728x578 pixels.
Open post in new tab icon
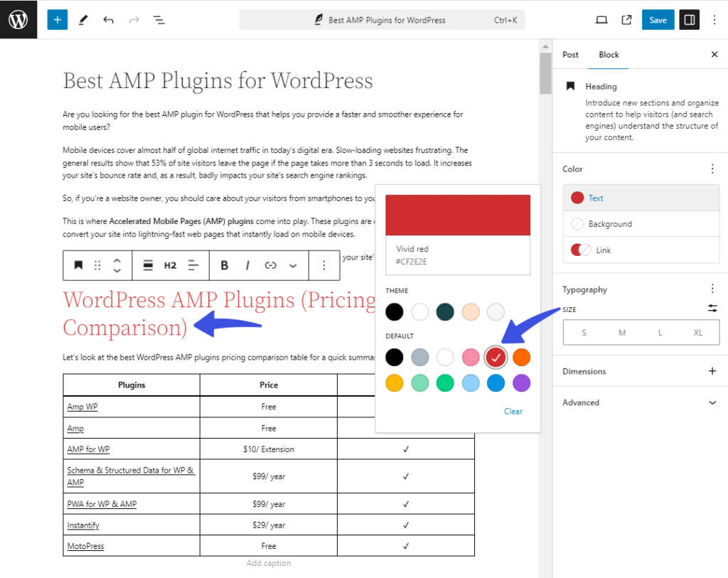[626, 20]
